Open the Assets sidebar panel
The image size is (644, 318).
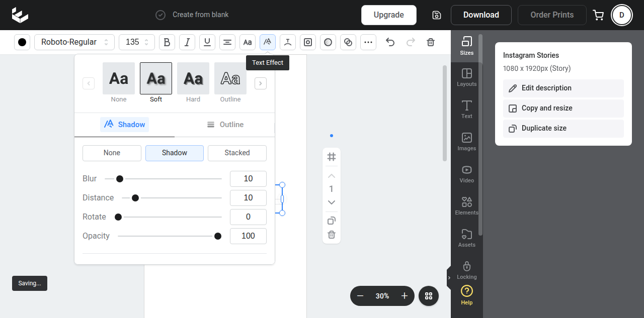coord(467,238)
